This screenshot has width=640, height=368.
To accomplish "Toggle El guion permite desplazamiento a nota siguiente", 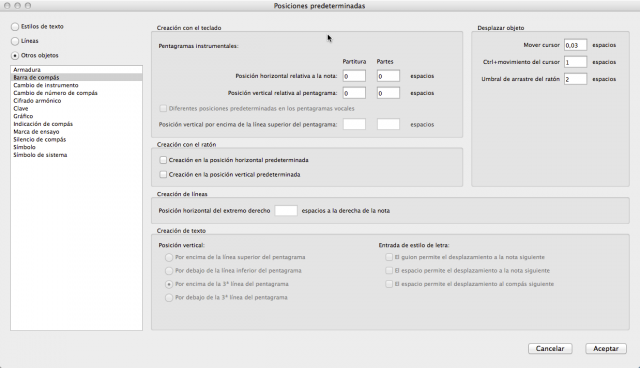I will 389,257.
